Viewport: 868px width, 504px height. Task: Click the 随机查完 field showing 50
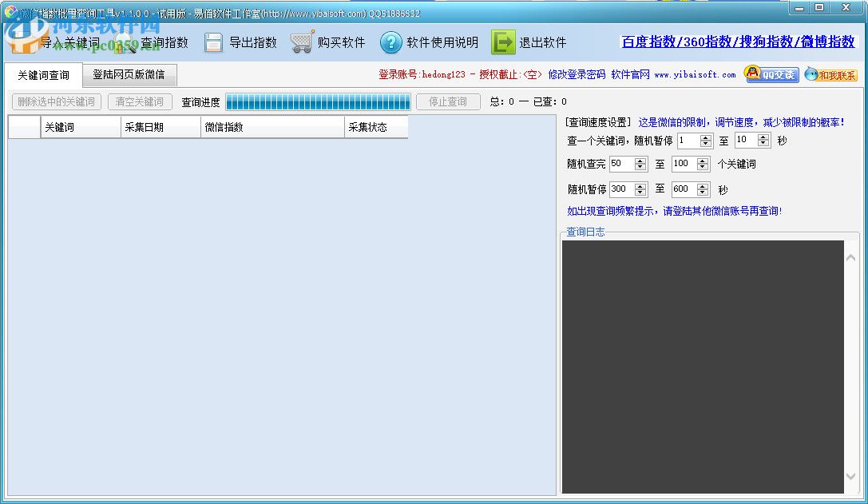622,164
